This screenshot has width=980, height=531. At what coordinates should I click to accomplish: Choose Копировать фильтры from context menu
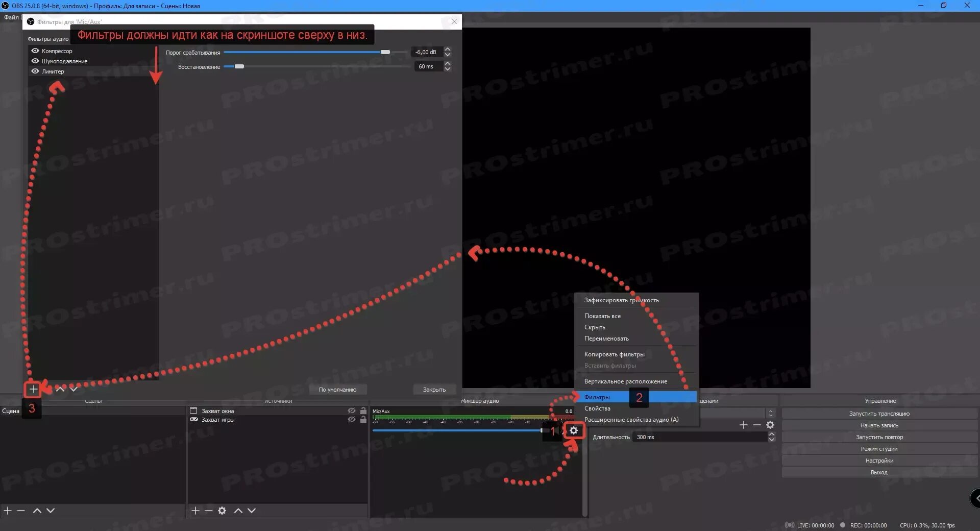636,354
